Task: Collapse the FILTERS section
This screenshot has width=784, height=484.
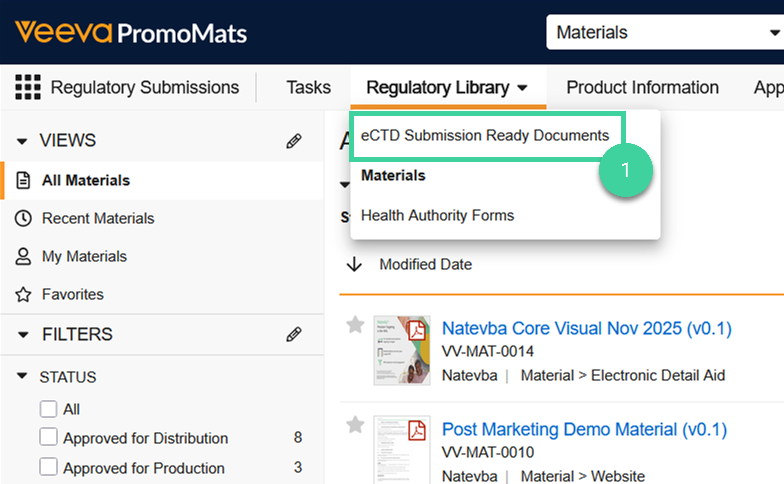Action: tap(22, 335)
